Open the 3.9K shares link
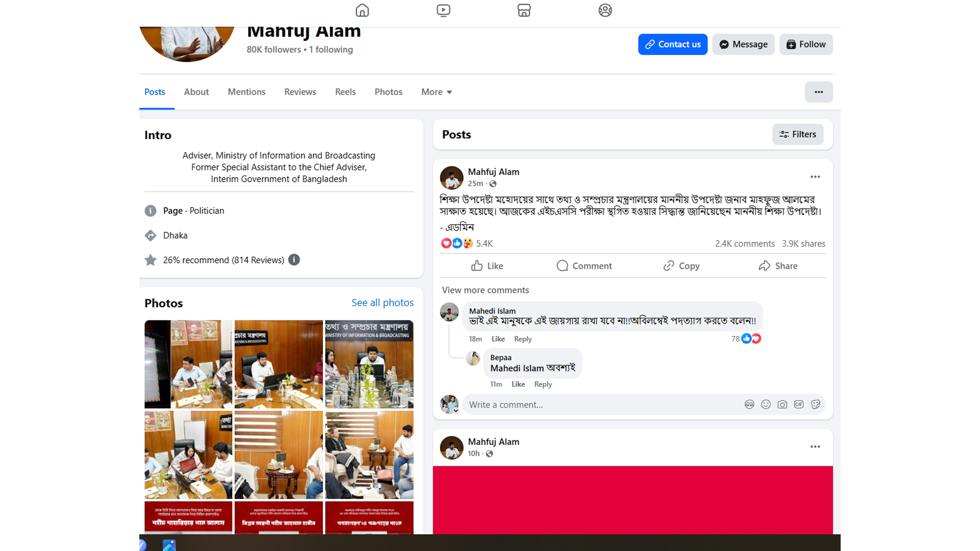 803,243
